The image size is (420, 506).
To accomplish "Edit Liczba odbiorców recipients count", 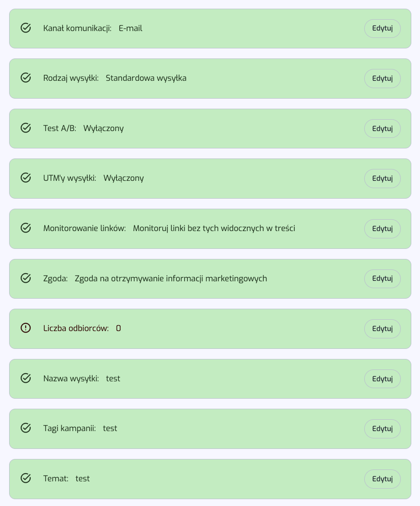I will coord(383,328).
